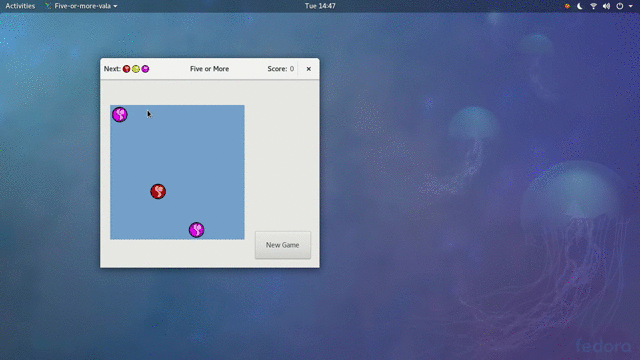The image size is (640, 360).
Task: Open the night light moon indicator
Action: click(580, 6)
